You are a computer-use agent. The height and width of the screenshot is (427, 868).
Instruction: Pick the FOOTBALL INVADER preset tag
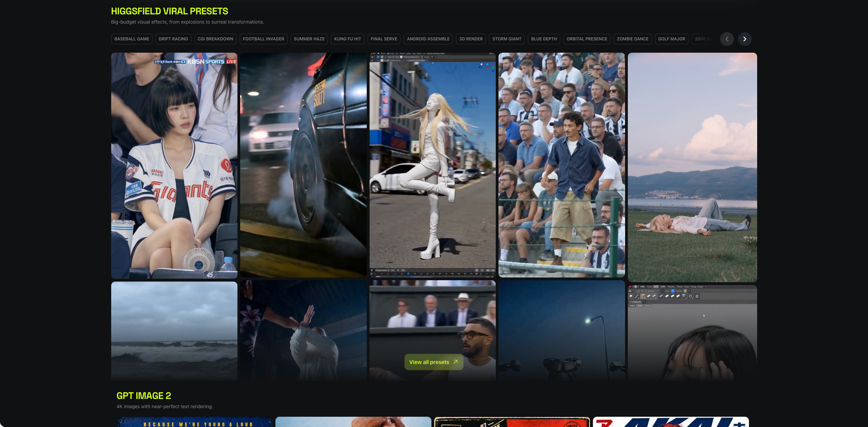point(263,39)
